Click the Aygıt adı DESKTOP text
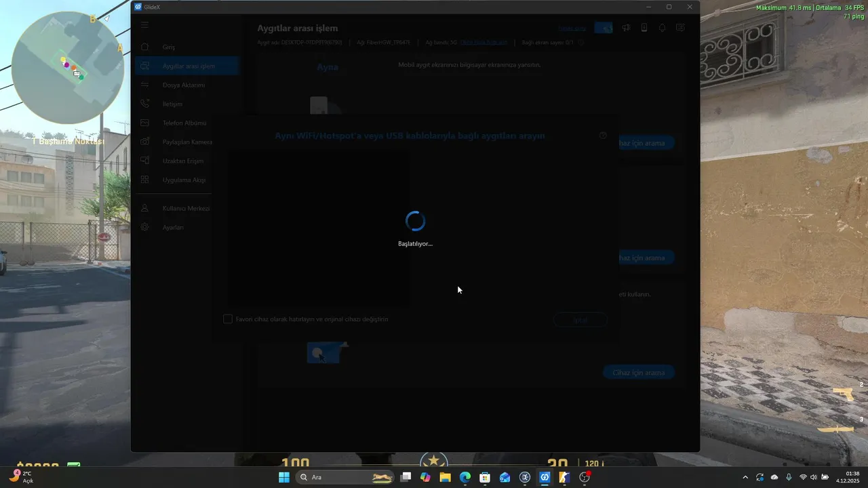Image resolution: width=868 pixels, height=488 pixels. [300, 42]
